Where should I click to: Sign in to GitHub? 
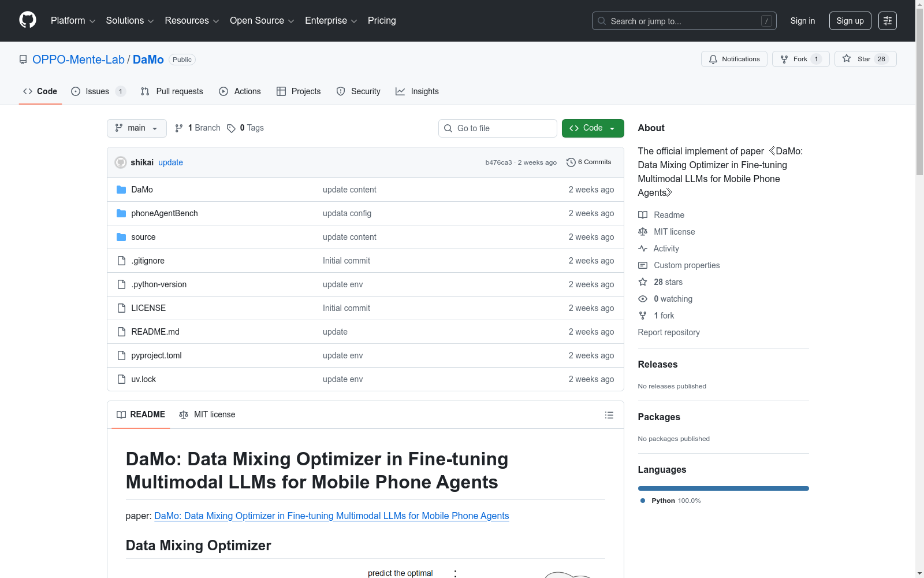coord(803,21)
